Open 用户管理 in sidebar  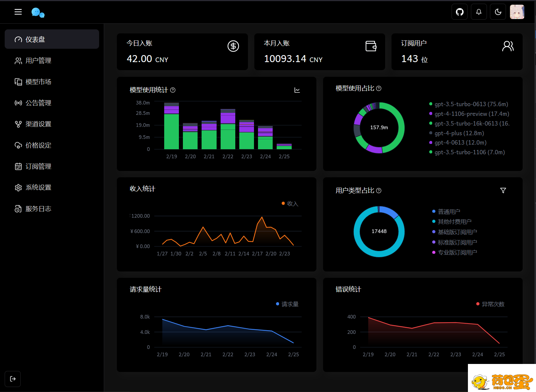(52, 60)
